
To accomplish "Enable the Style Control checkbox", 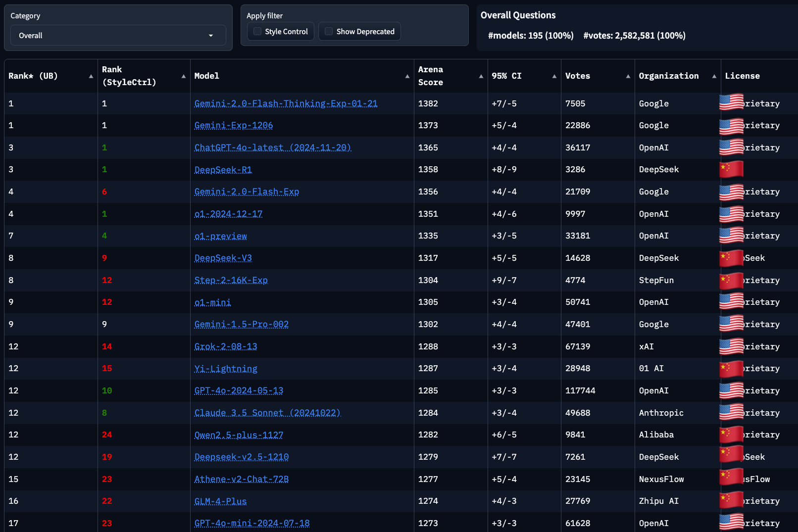I will click(x=257, y=32).
